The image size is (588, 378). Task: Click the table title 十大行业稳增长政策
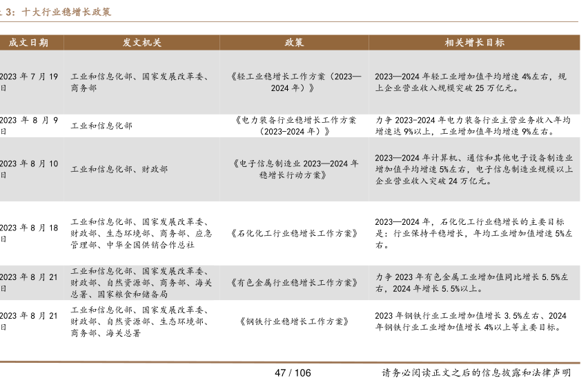(66, 12)
